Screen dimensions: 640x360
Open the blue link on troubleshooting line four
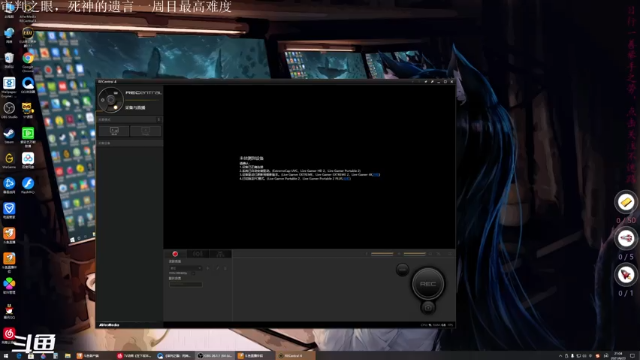click(x=347, y=178)
